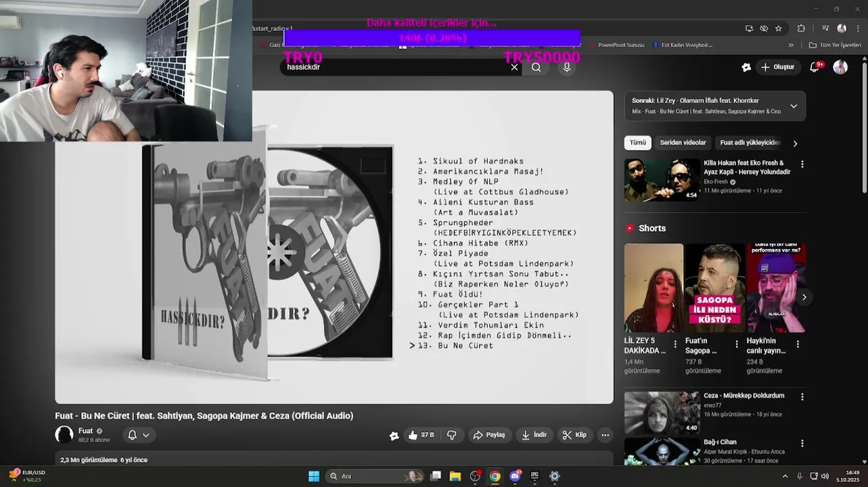Viewport: 868px width, 487px height.
Task: Open the Bağ-ı Cihan video title
Action: [720, 442]
